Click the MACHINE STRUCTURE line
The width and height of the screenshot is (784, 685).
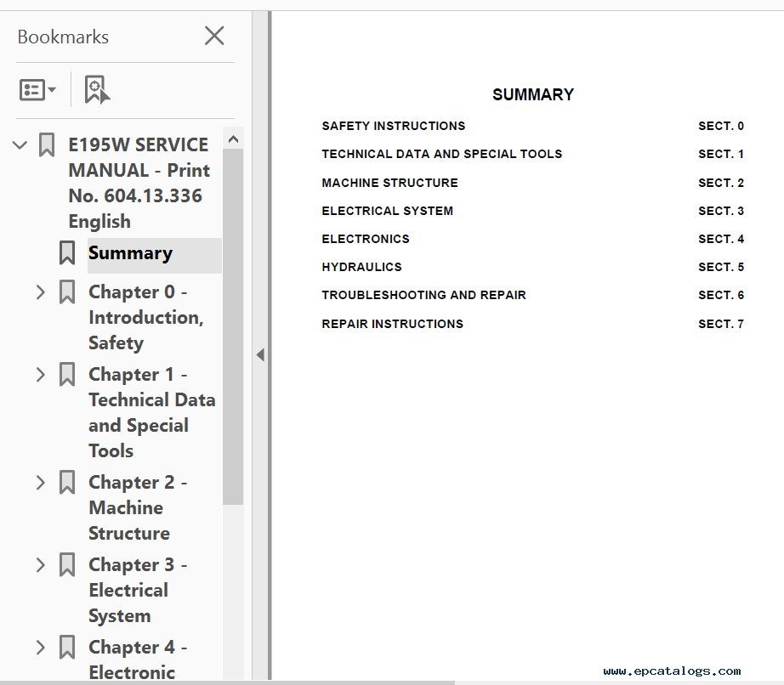[x=390, y=183]
